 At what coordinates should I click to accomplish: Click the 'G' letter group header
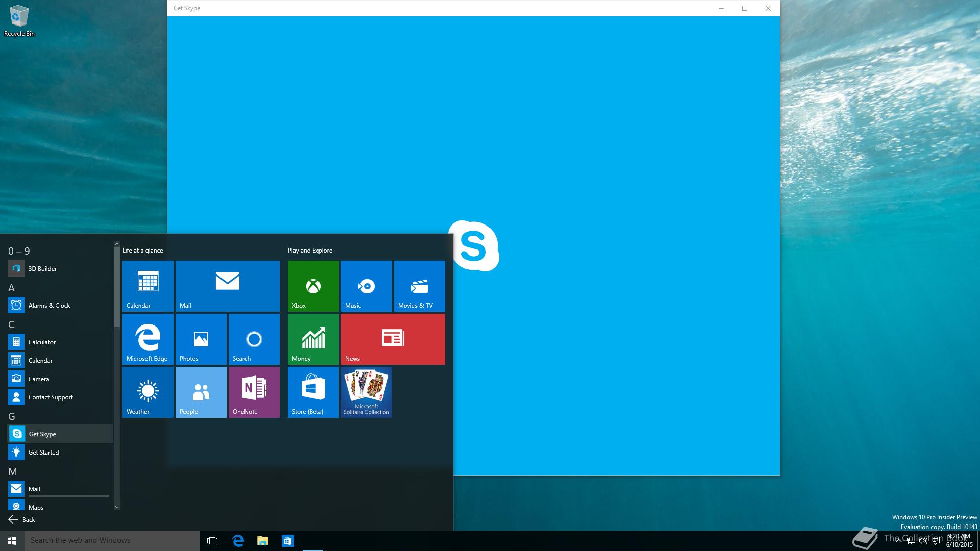pos(12,416)
